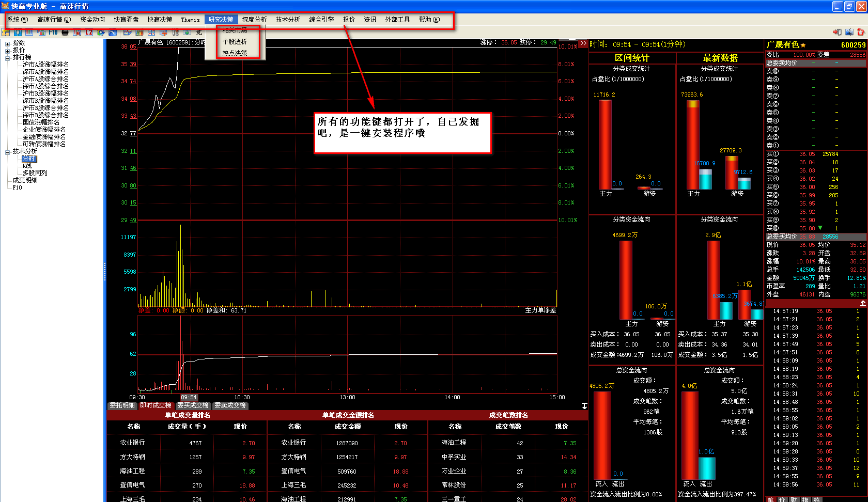
Task: Click the four-panel chart toolbar icon
Action: click(x=151, y=32)
